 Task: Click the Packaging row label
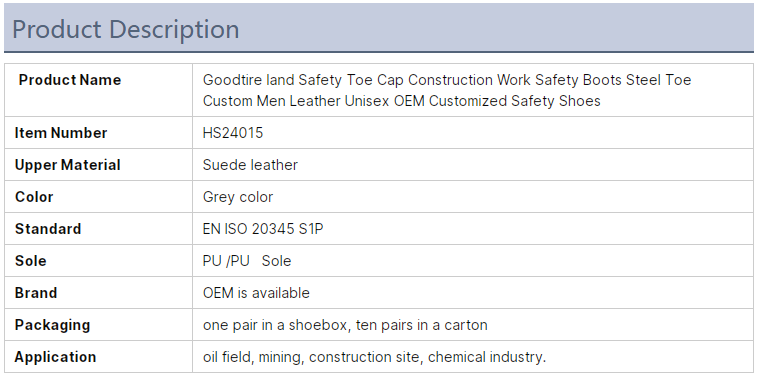click(x=52, y=325)
